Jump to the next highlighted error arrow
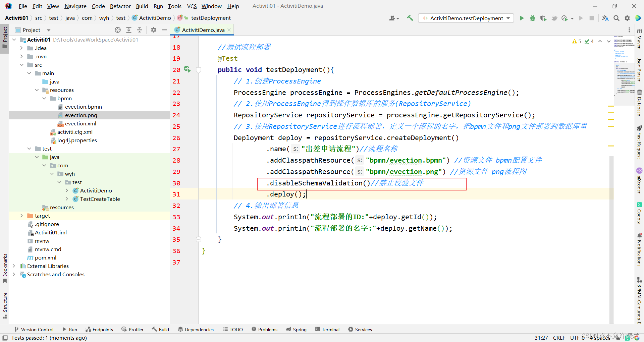Image resolution: width=644 pixels, height=342 pixels. [x=608, y=41]
